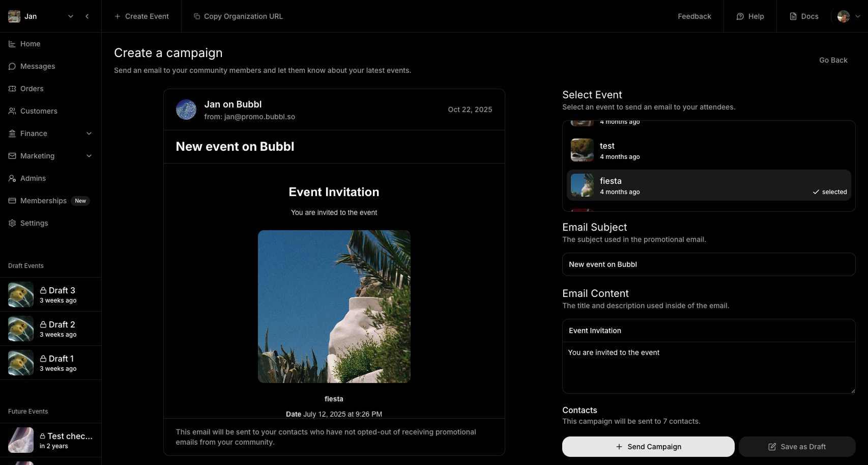Click the lock icon on Draft 2
This screenshot has height=465, width=868.
tap(43, 324)
